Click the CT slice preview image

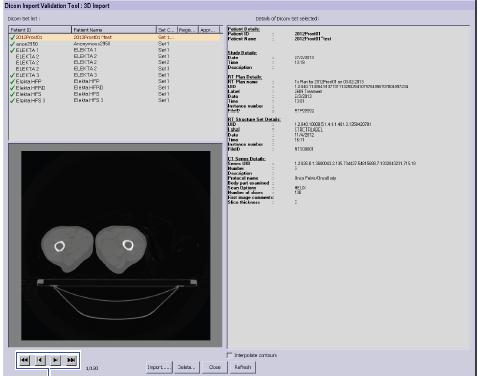116,246
